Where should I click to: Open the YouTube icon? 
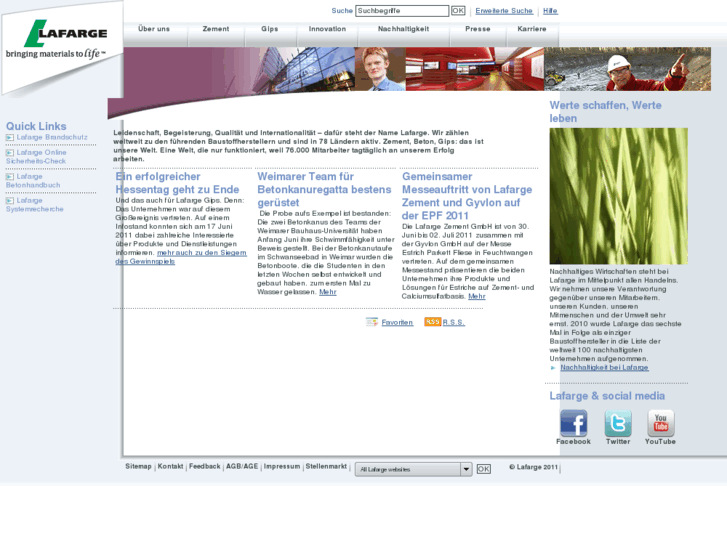pyautogui.click(x=661, y=423)
